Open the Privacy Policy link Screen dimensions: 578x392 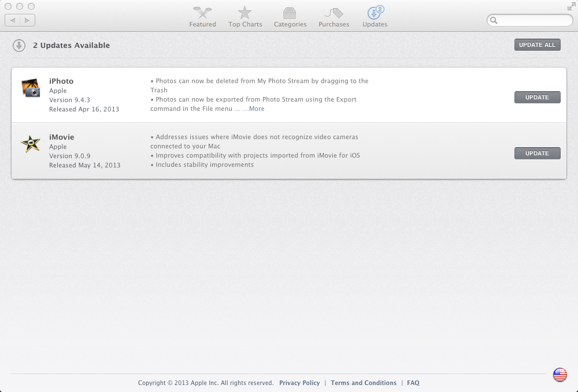(299, 383)
